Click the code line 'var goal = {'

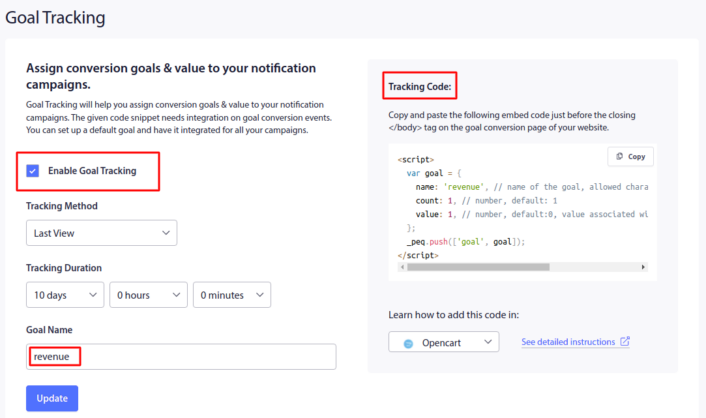click(x=434, y=173)
